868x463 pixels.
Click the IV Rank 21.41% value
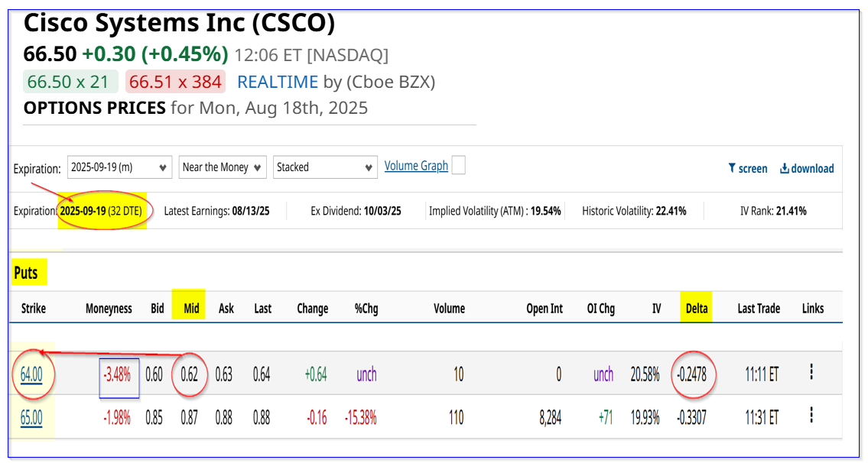[791, 211]
